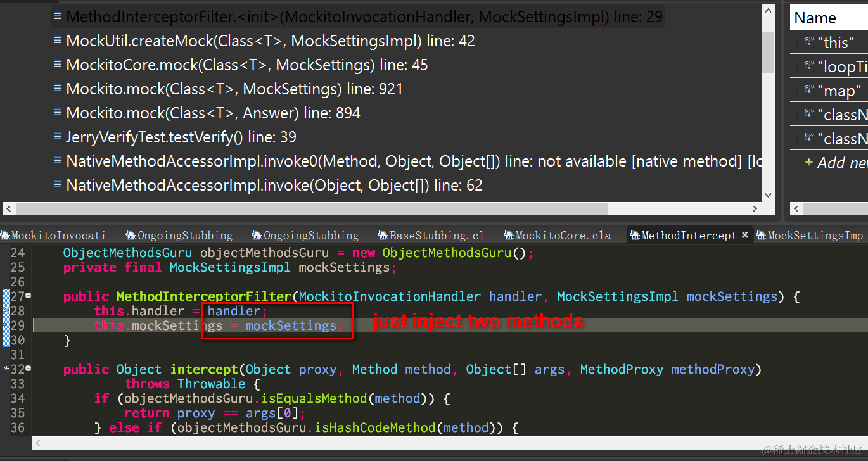Click the watch expression icon beside "this"
This screenshot has width=868, height=461.
point(809,42)
